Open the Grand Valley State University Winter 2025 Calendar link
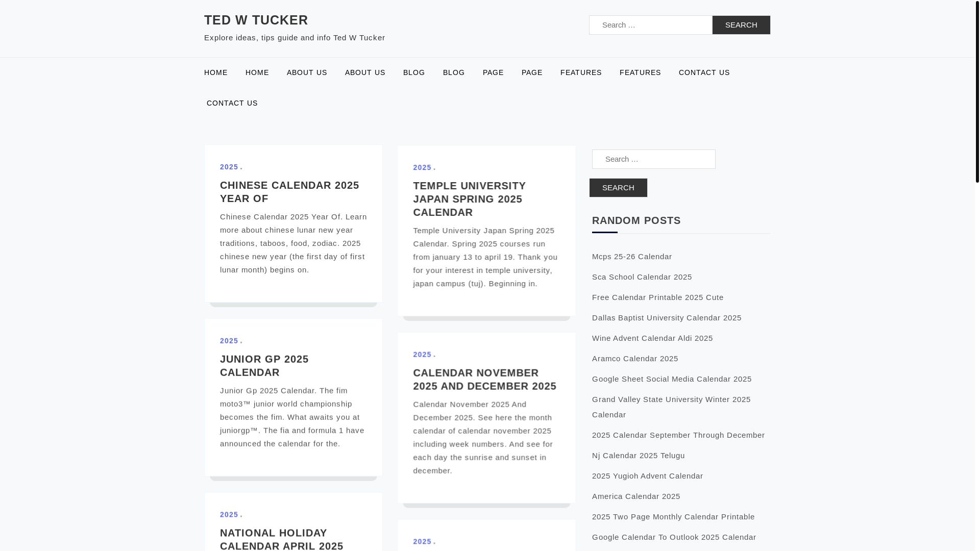The image size is (980, 551). pyautogui.click(x=671, y=407)
